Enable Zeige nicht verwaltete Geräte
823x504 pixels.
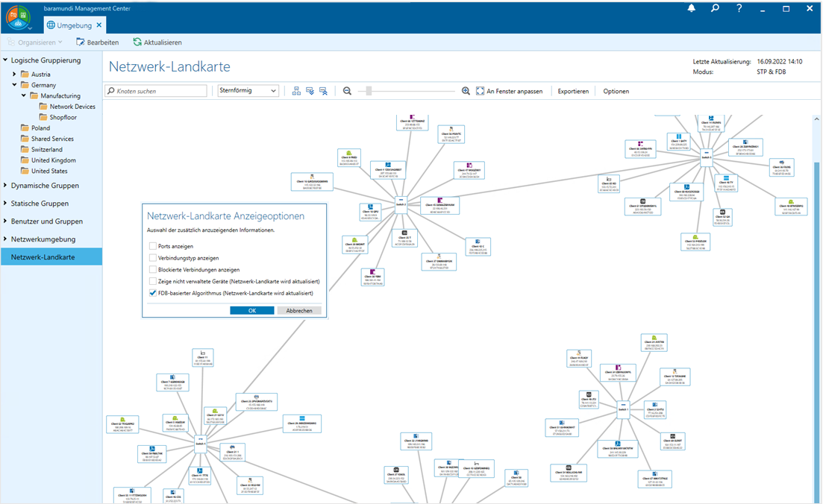pyautogui.click(x=153, y=281)
